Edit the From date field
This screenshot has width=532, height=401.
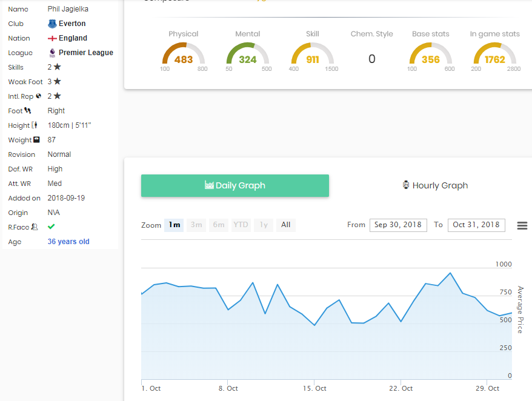click(x=398, y=225)
